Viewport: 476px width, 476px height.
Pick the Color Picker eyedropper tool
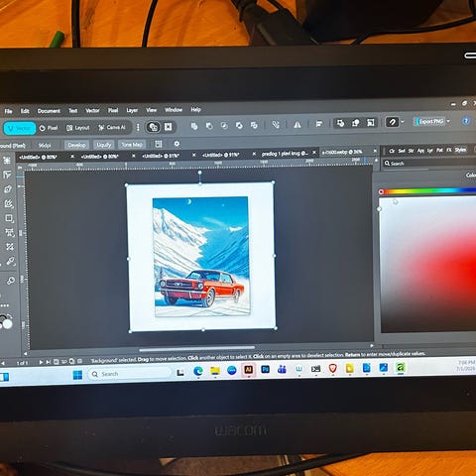coord(10,262)
